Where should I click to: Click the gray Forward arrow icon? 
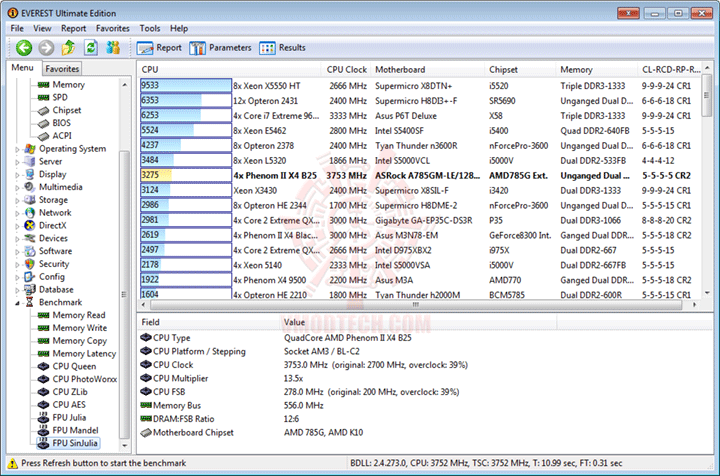46,47
